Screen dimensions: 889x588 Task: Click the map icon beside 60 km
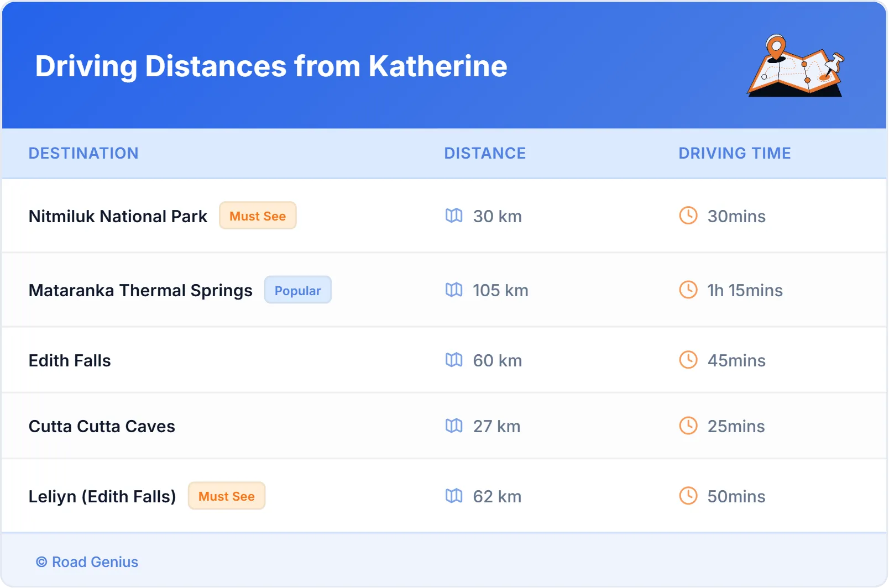pyautogui.click(x=454, y=360)
